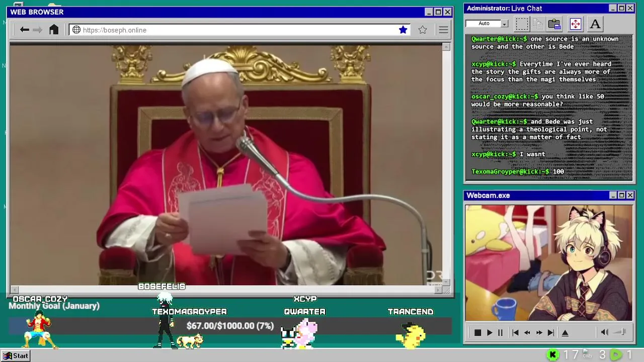
Task: Click the $67.00/$1000.00 (7%) goal text
Action: pos(230,326)
